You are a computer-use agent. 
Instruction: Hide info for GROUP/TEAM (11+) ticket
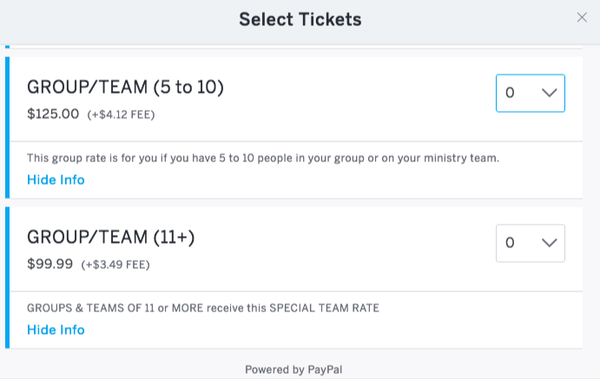click(x=56, y=330)
